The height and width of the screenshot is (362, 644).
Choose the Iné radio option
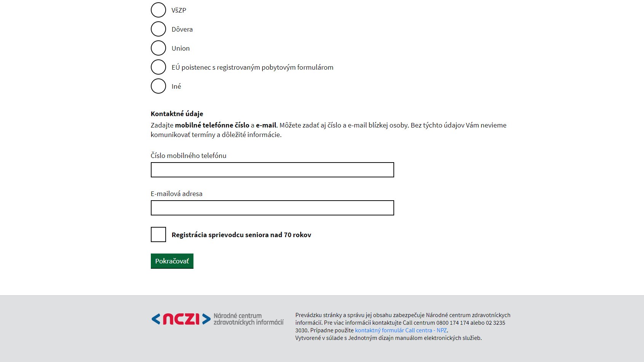[x=158, y=86]
